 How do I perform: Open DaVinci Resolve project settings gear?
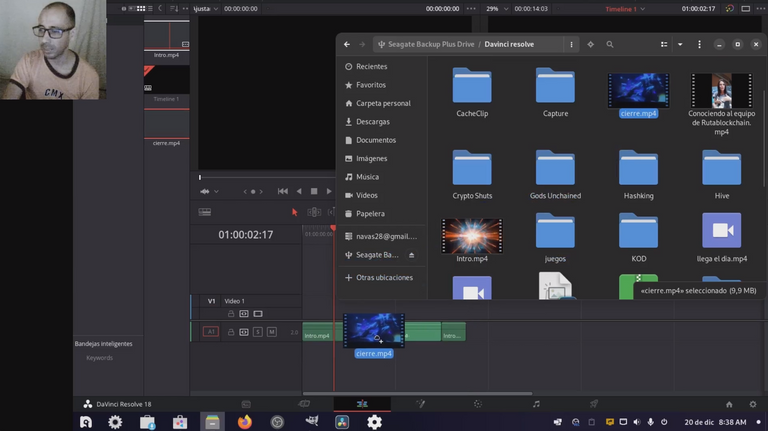[753, 404]
